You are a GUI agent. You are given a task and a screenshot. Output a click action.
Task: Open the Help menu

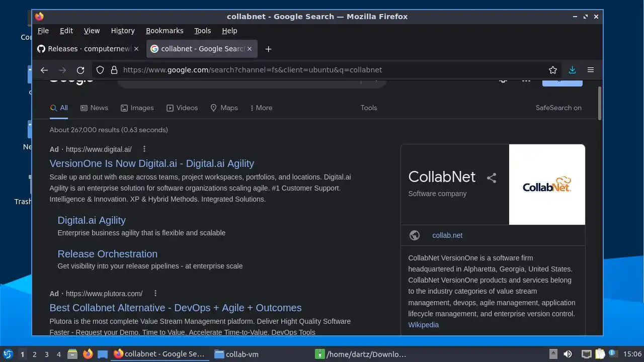229,31
